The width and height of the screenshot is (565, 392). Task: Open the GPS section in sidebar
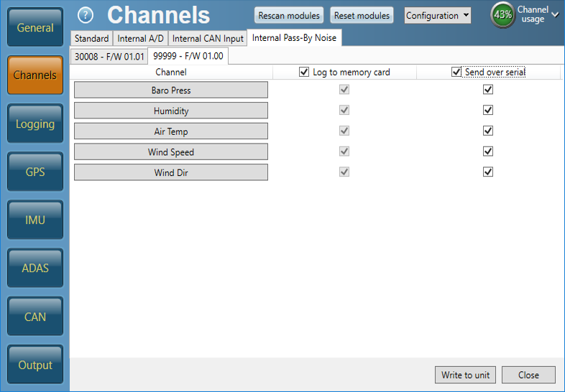tap(35, 172)
